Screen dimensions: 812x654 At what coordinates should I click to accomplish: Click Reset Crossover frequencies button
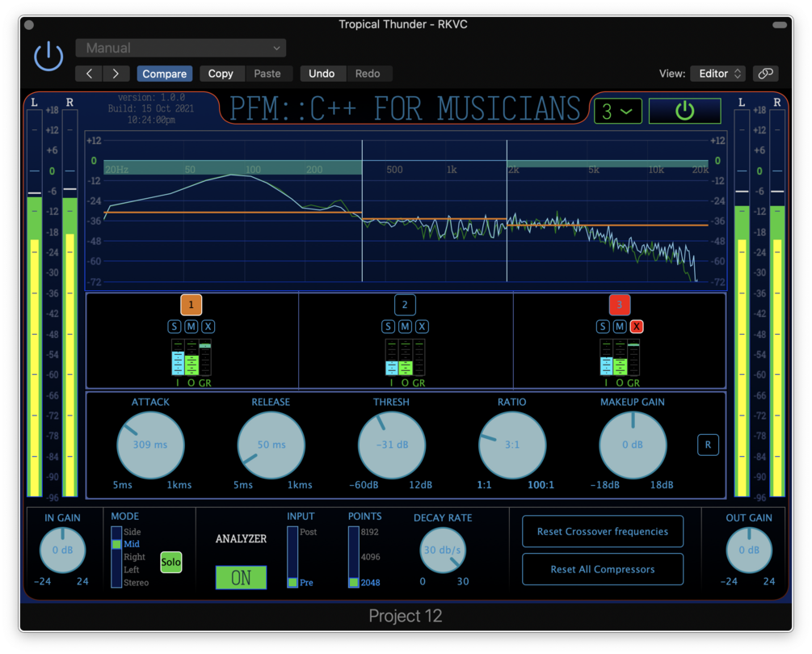point(602,531)
